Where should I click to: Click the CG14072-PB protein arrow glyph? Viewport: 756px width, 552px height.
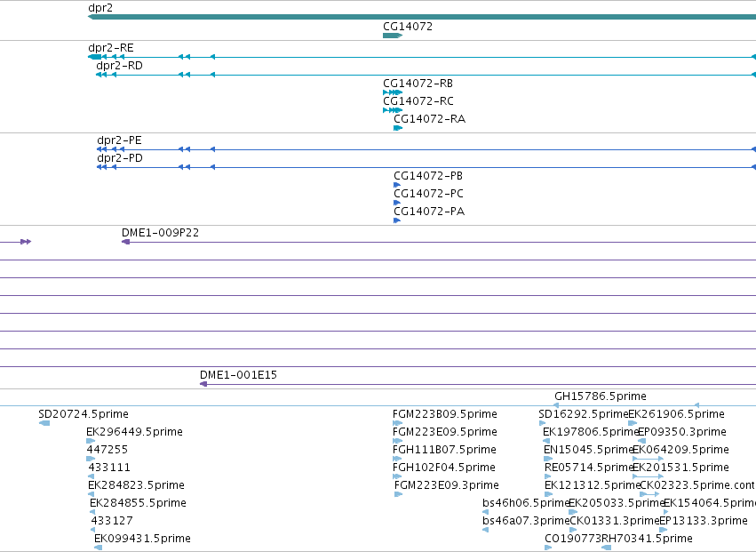397,185
